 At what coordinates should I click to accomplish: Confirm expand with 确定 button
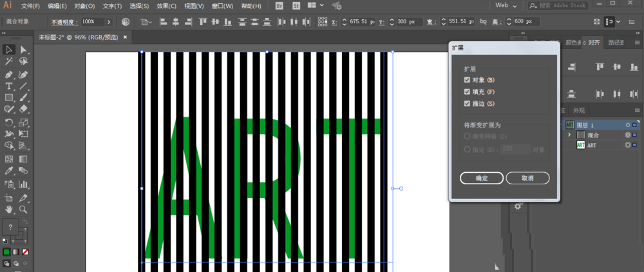point(481,178)
